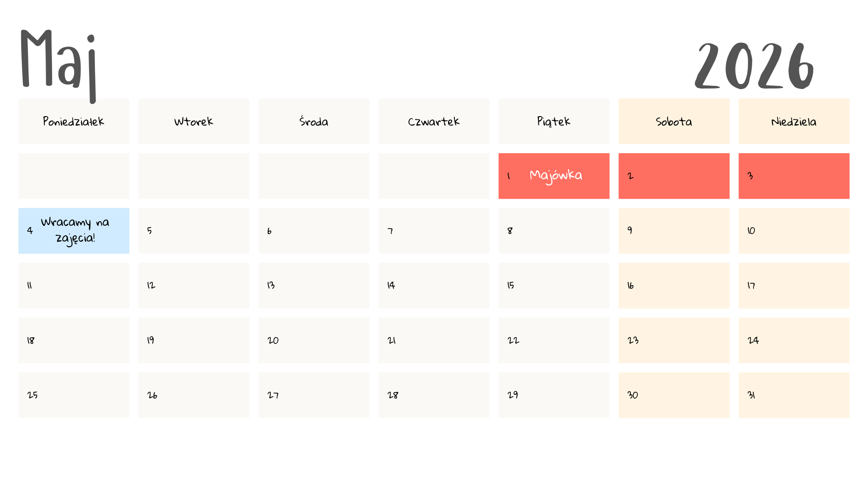Select the Niedziela weekend header
This screenshot has height=488, width=868.
click(x=794, y=121)
